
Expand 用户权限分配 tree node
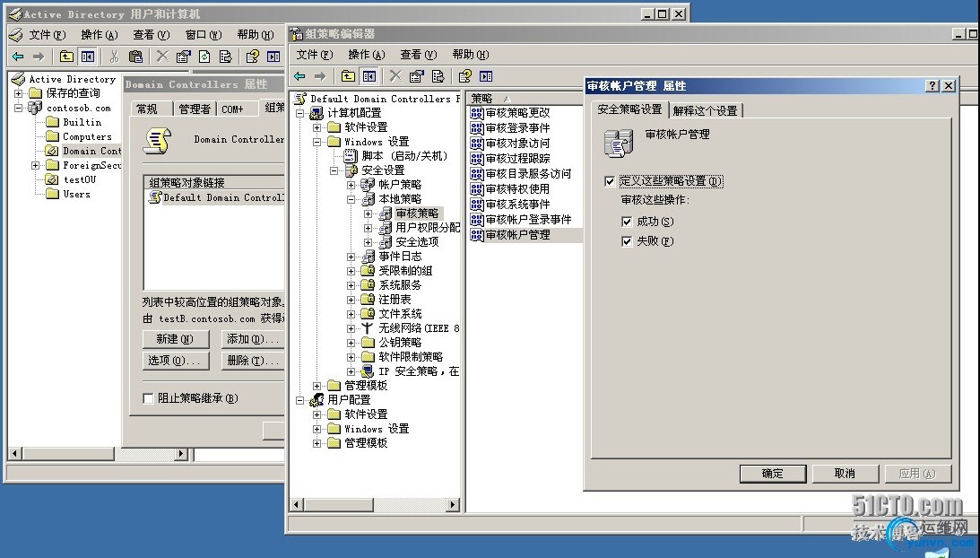[369, 228]
